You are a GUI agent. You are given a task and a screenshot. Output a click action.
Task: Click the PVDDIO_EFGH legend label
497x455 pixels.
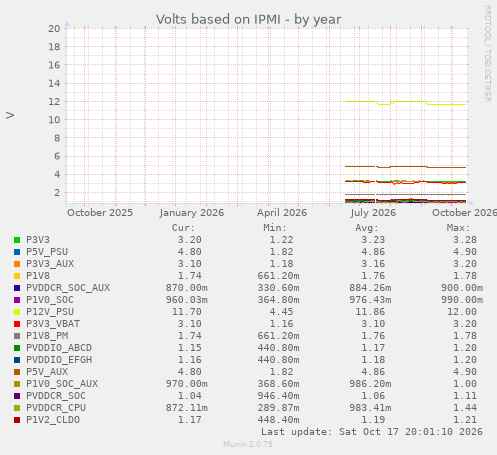59,360
